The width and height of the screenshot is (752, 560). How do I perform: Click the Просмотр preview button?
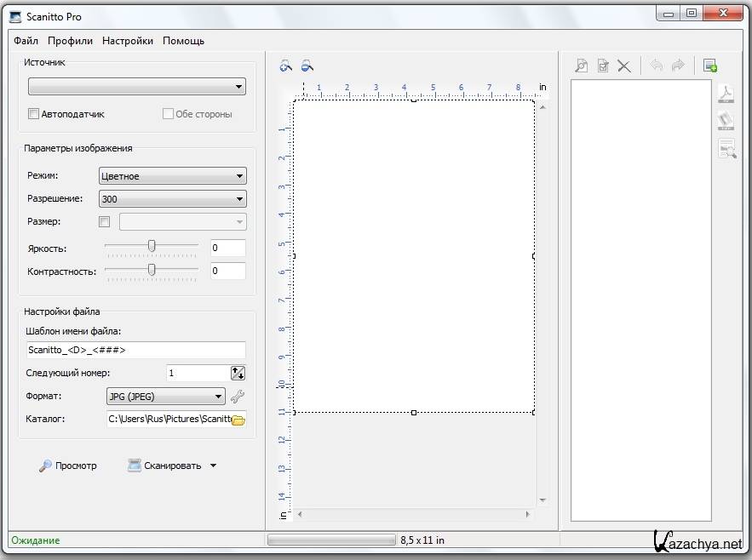click(68, 466)
